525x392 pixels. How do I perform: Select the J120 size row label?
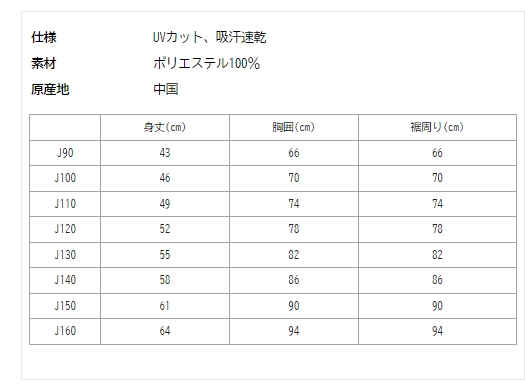tap(65, 229)
